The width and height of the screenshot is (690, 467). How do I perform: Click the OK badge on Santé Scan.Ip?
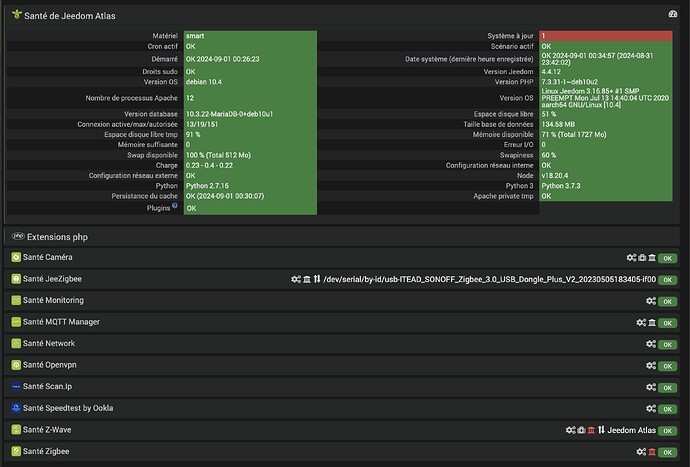pos(667,387)
